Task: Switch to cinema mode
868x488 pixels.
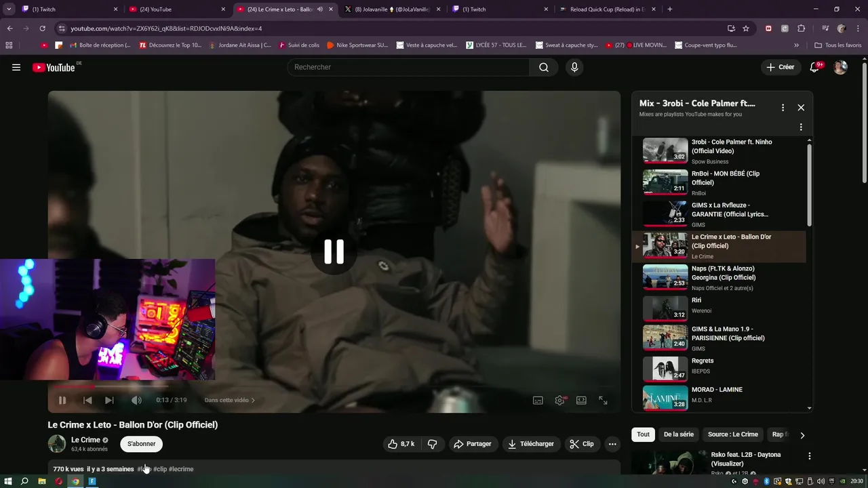Action: click(581, 400)
